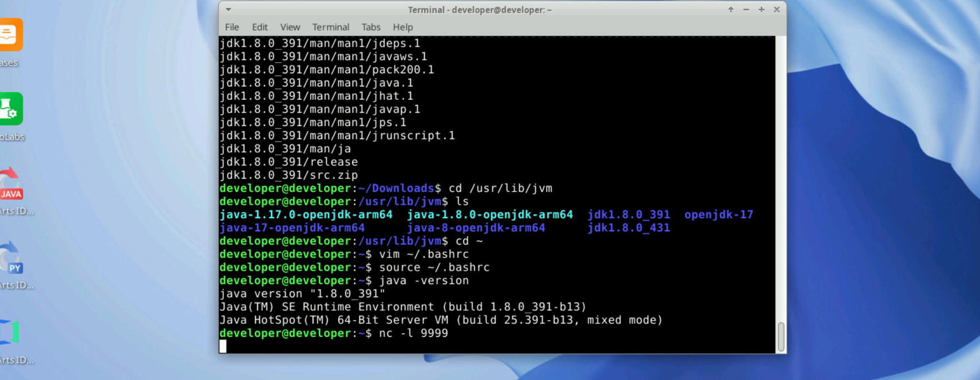Screen dimensions: 980x380
Task: Open the Help menu
Action: pos(403,27)
